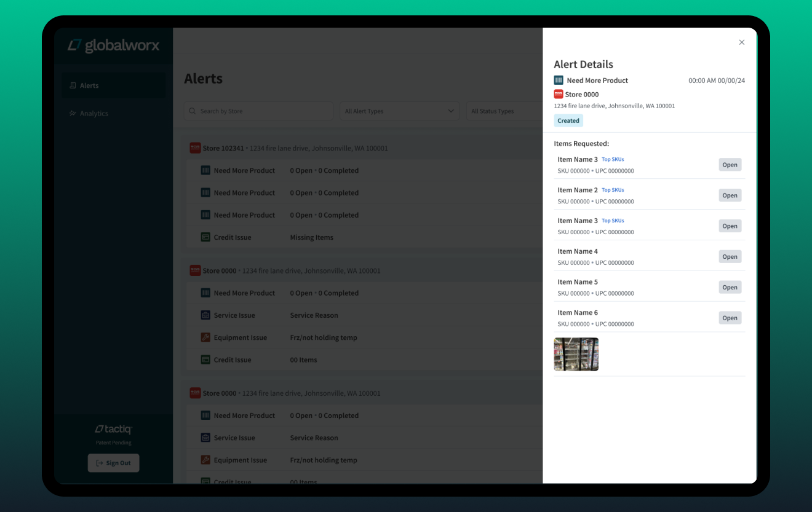
Task: Click the tactiq logo in the sidebar footer
Action: tap(113, 429)
